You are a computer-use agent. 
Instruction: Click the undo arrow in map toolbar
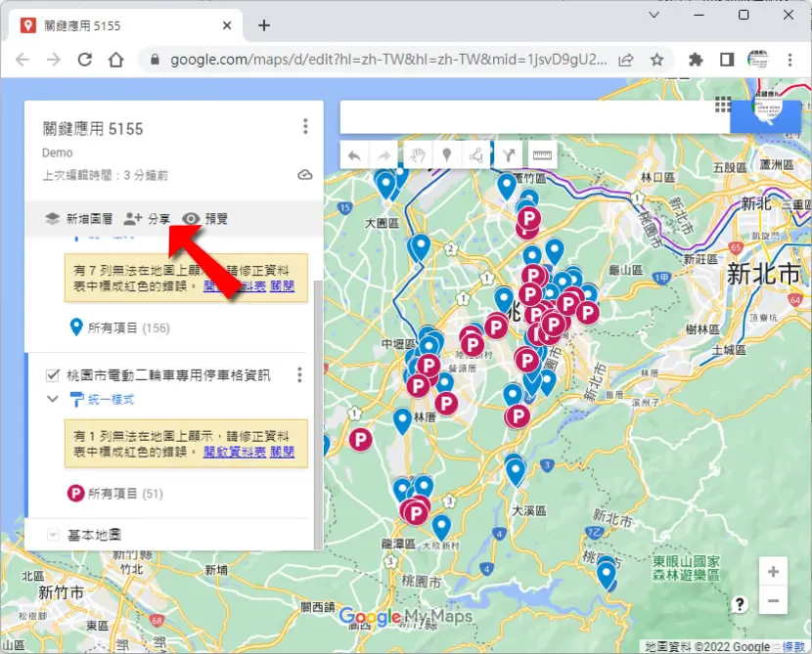coord(355,155)
